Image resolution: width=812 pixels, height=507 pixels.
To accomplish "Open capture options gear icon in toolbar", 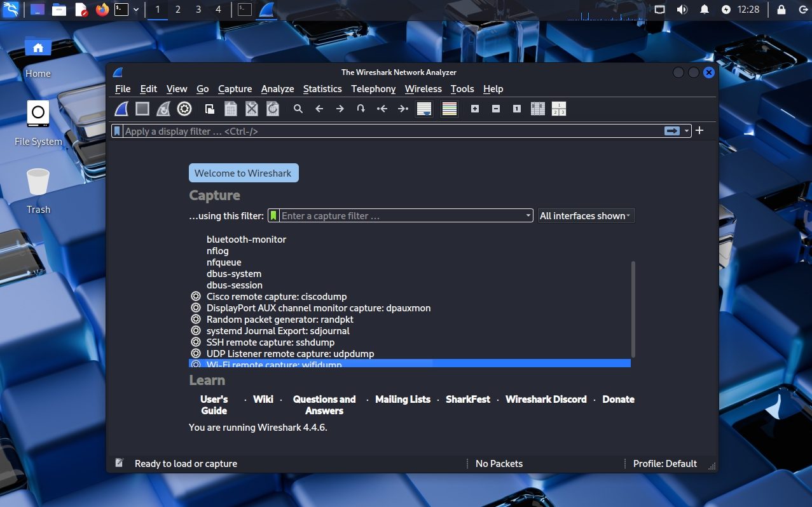I will coord(184,109).
